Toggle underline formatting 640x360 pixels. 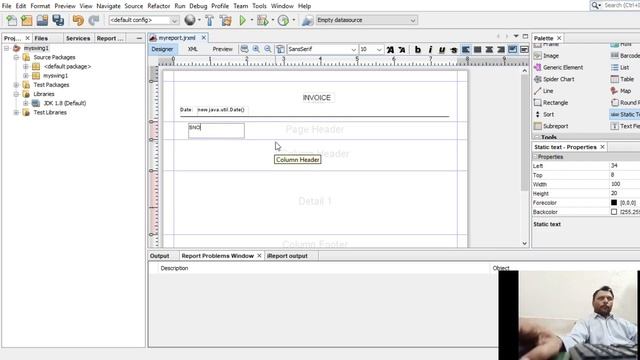pyautogui.click(x=442, y=50)
